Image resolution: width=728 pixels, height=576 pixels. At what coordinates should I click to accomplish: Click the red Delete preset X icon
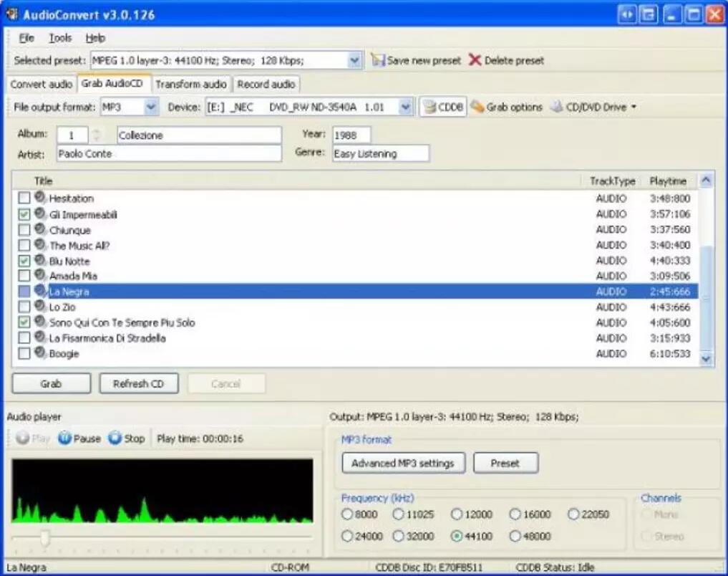(x=475, y=60)
